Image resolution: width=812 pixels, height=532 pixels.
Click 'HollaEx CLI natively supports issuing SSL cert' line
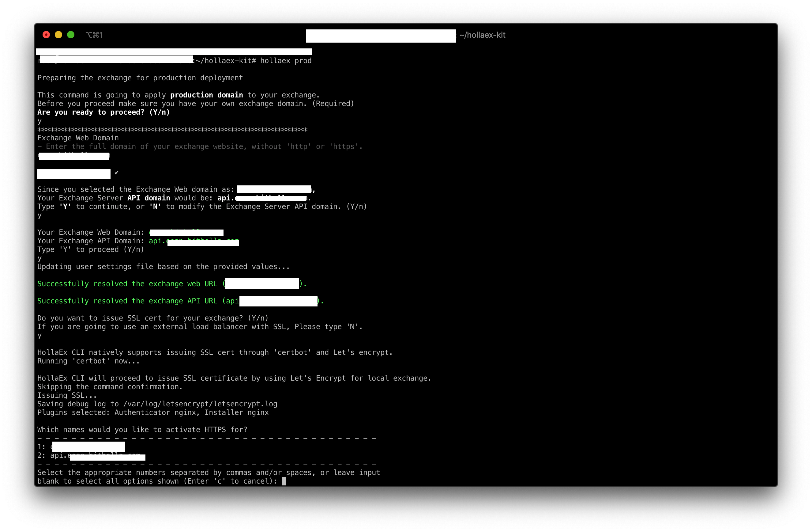(215, 352)
